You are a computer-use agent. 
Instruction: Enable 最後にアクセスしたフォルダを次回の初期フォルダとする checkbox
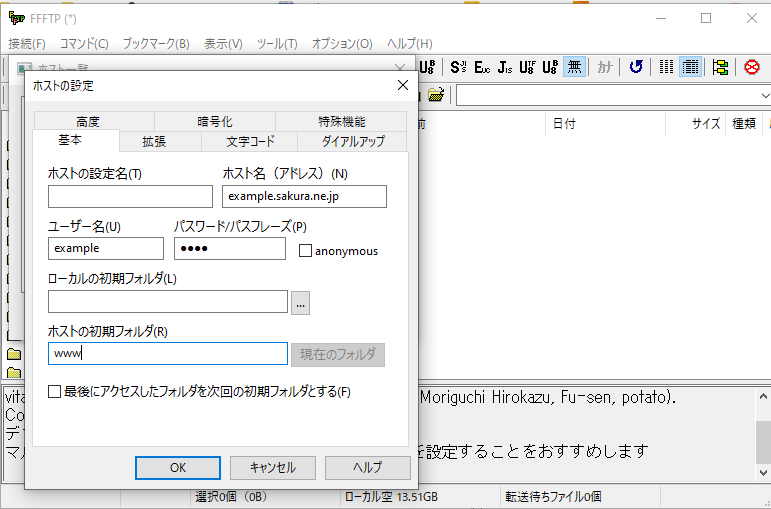coord(55,392)
